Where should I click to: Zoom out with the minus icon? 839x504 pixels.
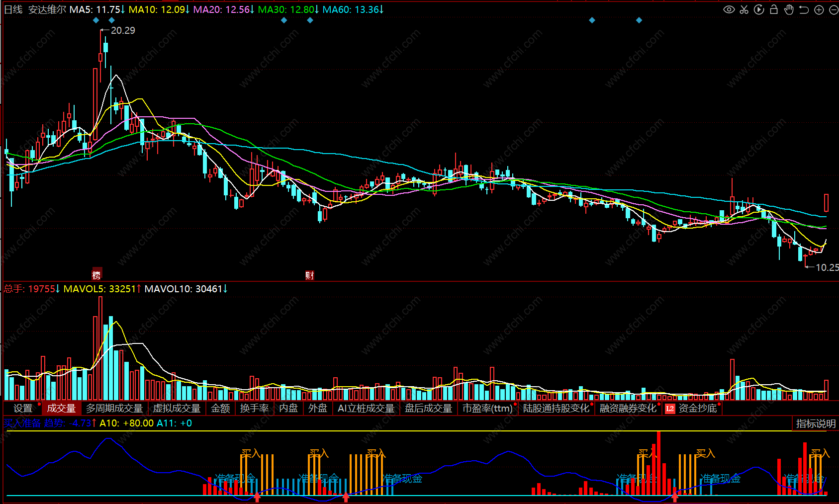click(x=834, y=9)
